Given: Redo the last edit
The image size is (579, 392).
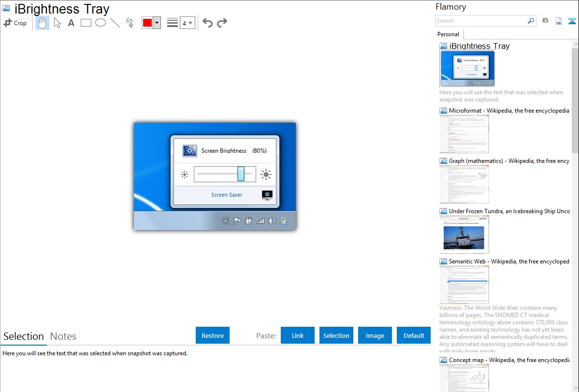Looking at the screenshot, I should pyautogui.click(x=222, y=23).
